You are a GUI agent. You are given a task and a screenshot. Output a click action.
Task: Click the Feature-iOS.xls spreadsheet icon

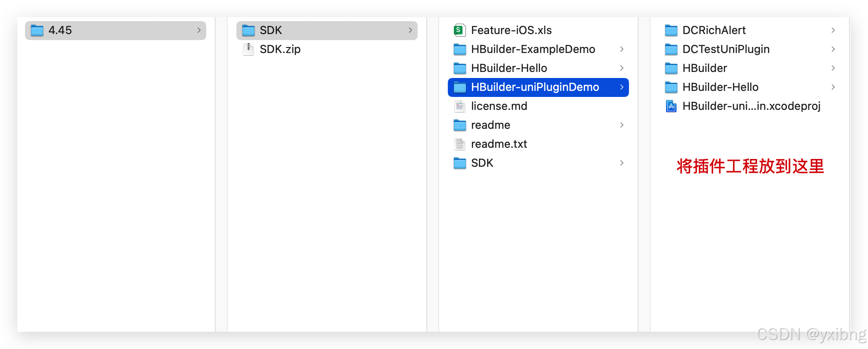coord(460,30)
